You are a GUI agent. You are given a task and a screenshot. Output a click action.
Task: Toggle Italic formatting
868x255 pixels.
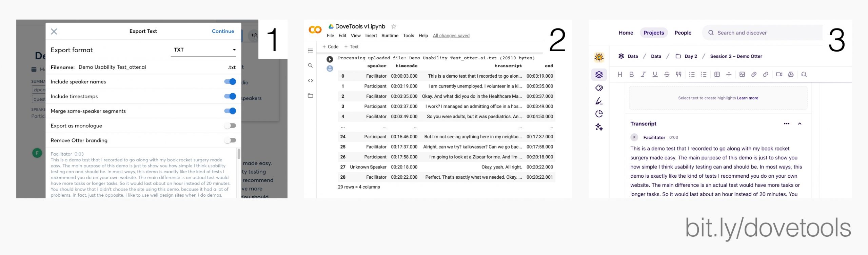click(643, 75)
